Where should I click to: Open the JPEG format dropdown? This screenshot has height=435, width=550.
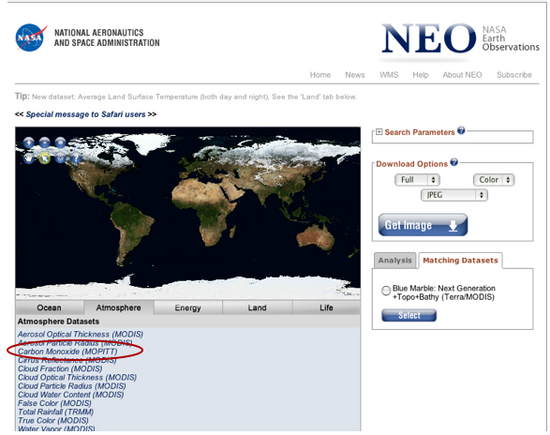454,195
